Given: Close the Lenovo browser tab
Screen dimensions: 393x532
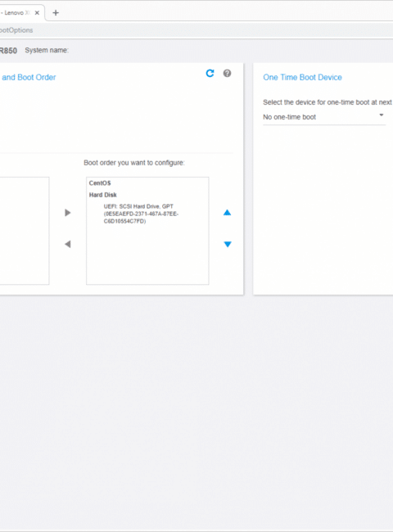Looking at the screenshot, I should pos(37,12).
